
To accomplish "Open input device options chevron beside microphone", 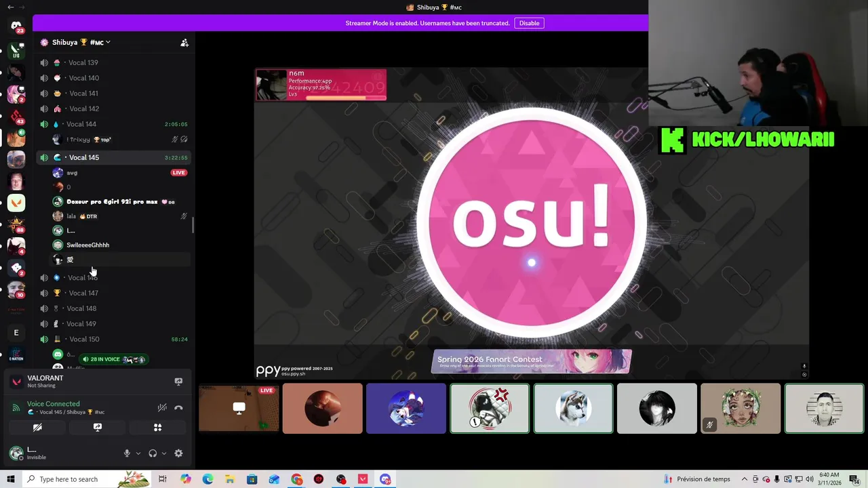I will [138, 453].
